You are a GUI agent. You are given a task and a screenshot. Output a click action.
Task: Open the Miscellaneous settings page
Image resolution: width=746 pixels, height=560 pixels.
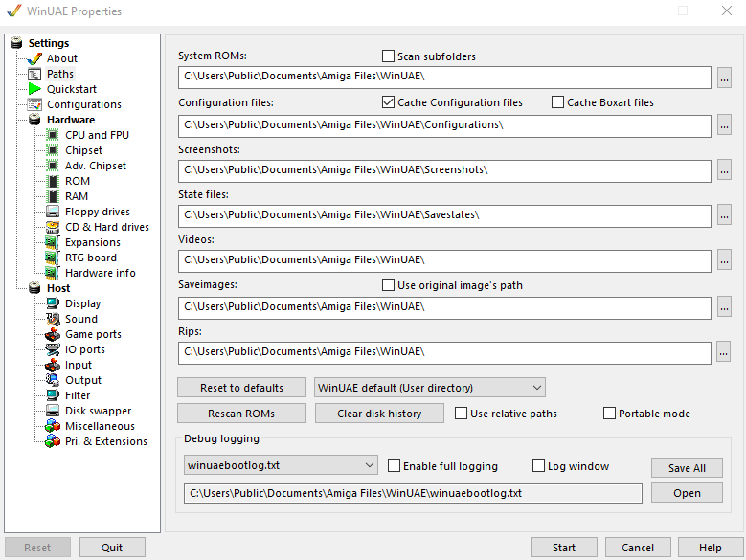coord(100,426)
